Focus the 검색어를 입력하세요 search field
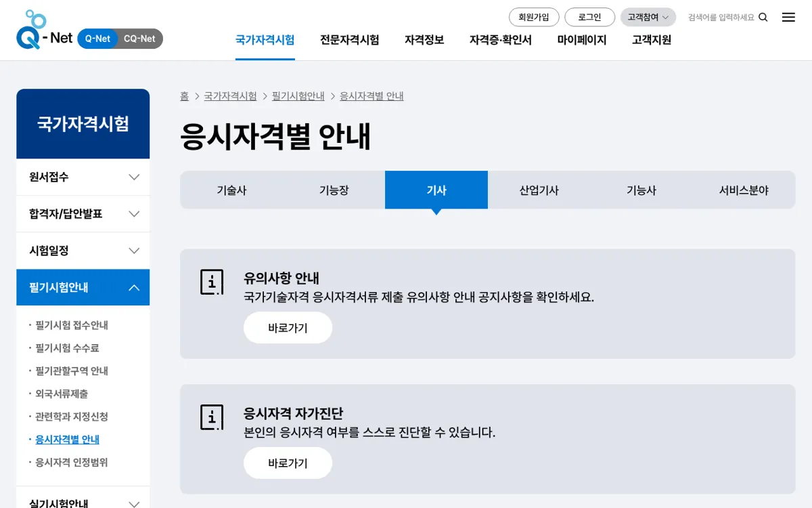Screen dimensions: 812x508 click(721, 18)
